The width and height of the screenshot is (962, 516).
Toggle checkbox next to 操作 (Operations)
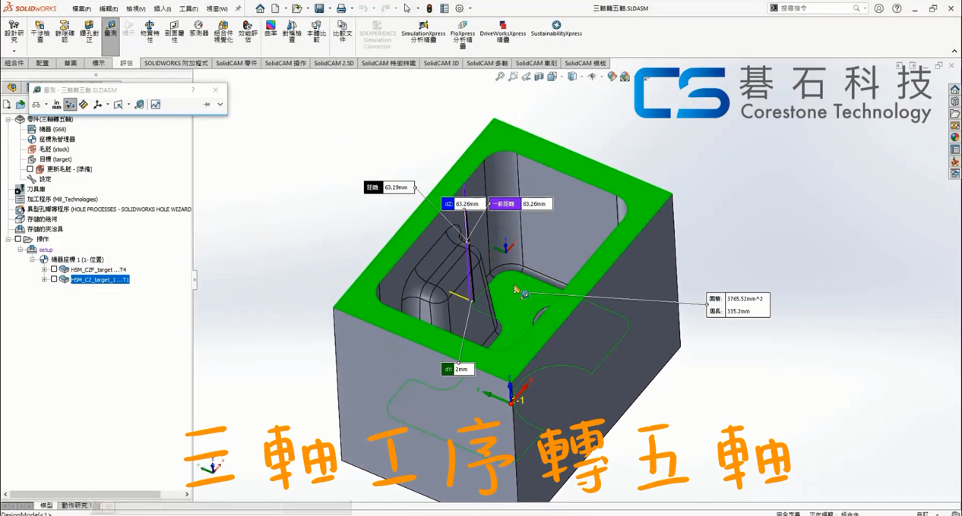point(18,239)
